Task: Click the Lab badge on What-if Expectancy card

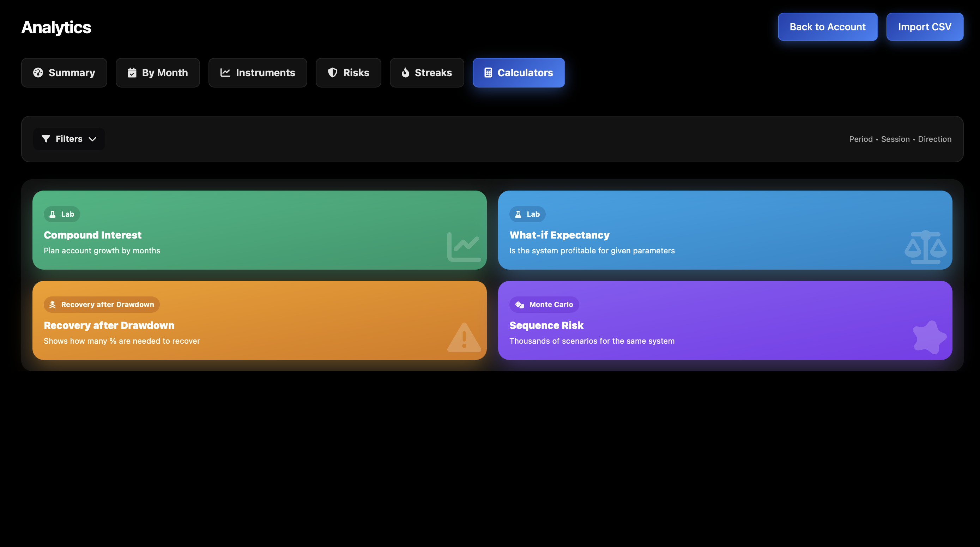Action: point(527,214)
